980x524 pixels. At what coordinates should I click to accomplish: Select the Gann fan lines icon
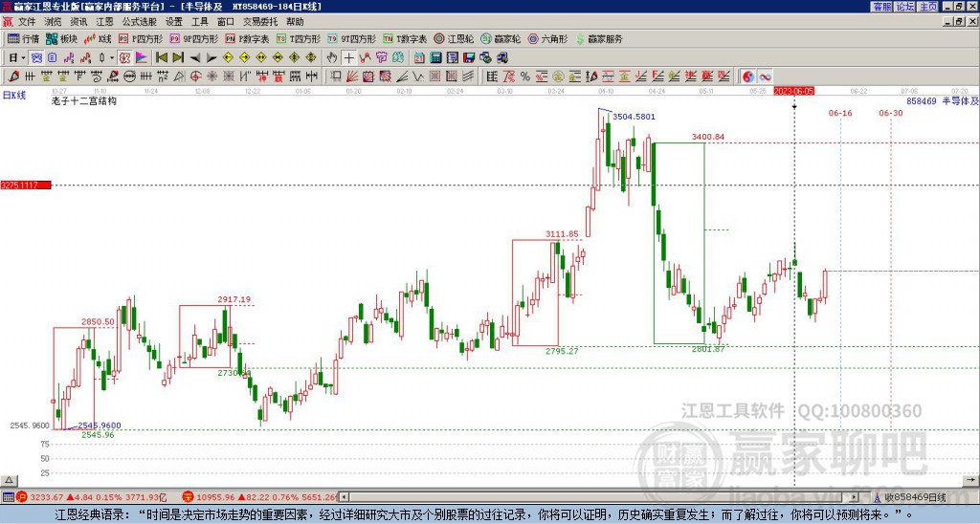click(352, 76)
